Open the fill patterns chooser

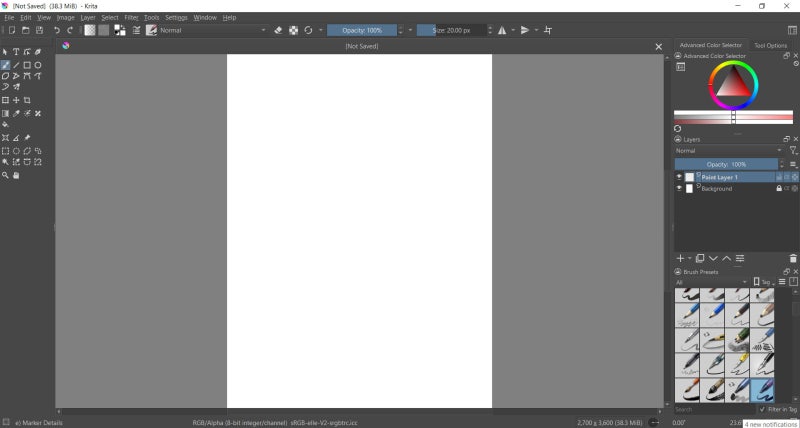(x=104, y=31)
